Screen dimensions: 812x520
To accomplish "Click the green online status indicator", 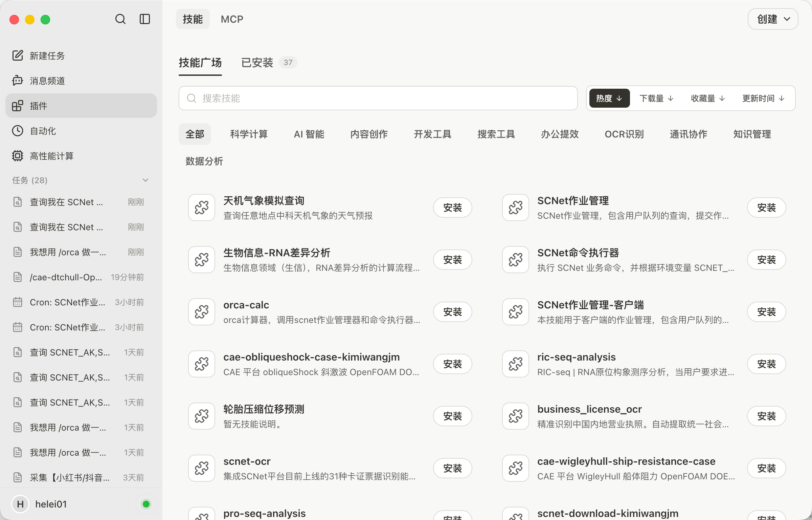I will click(x=146, y=504).
